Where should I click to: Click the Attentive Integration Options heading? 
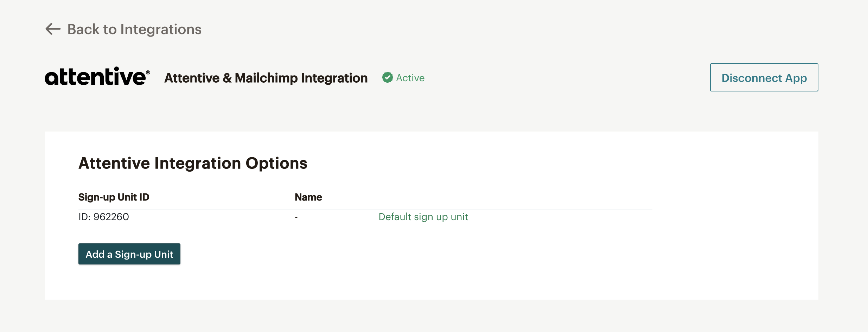pos(193,163)
